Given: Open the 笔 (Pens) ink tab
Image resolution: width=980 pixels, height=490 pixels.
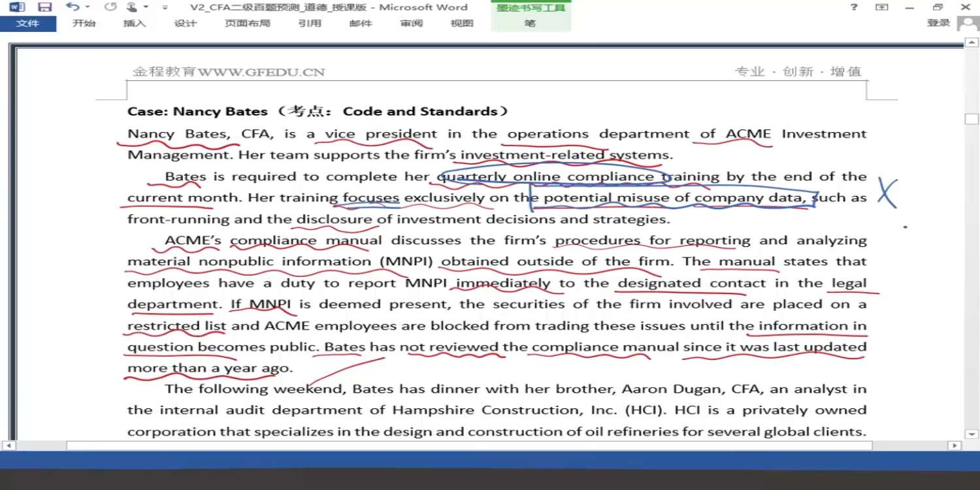Looking at the screenshot, I should coord(530,24).
